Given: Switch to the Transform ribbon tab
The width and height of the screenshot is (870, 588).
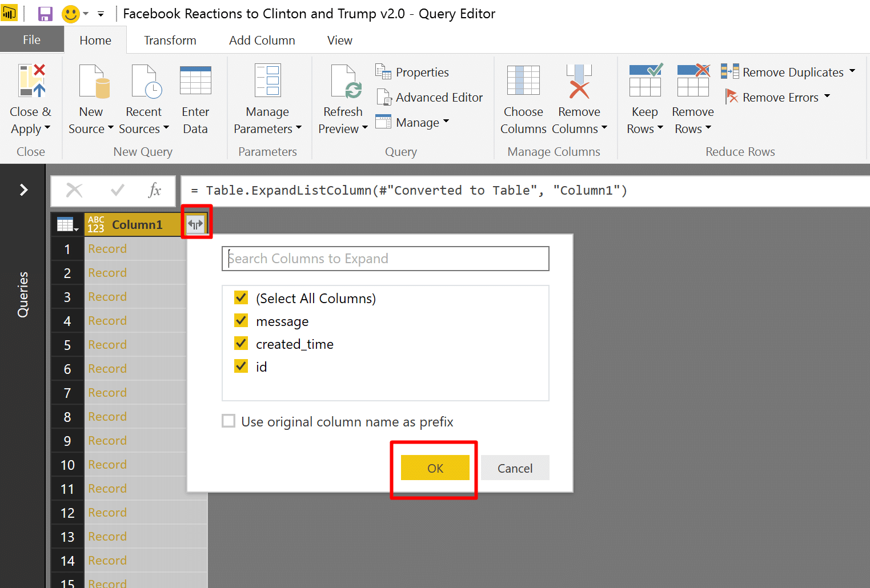Looking at the screenshot, I should tap(170, 41).
